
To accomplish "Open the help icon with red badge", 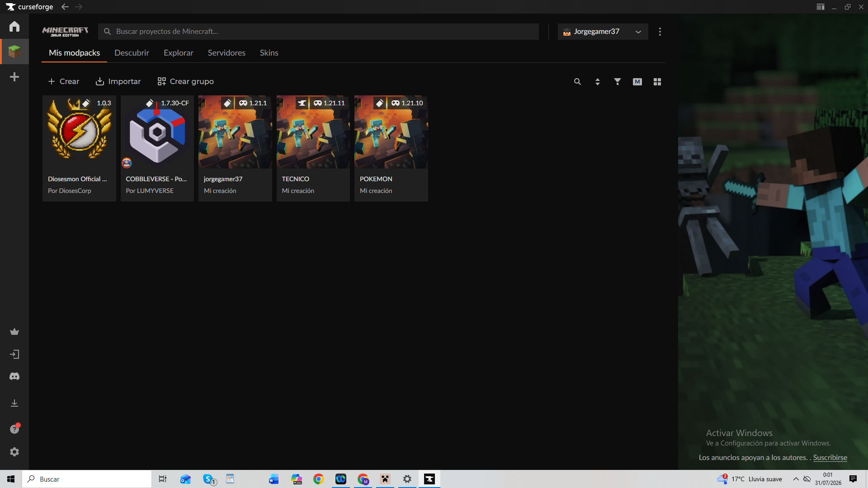I will click(14, 429).
